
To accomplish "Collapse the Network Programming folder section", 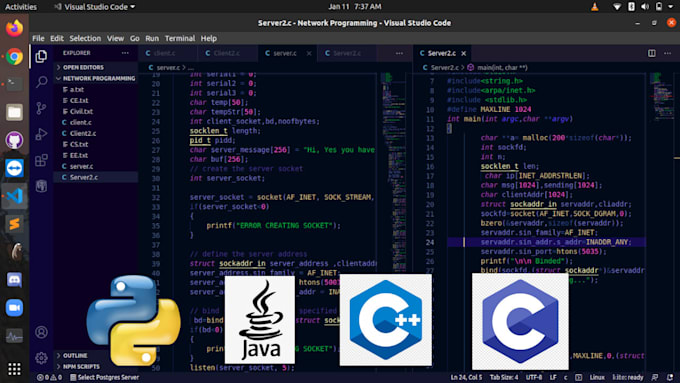I will click(95, 79).
